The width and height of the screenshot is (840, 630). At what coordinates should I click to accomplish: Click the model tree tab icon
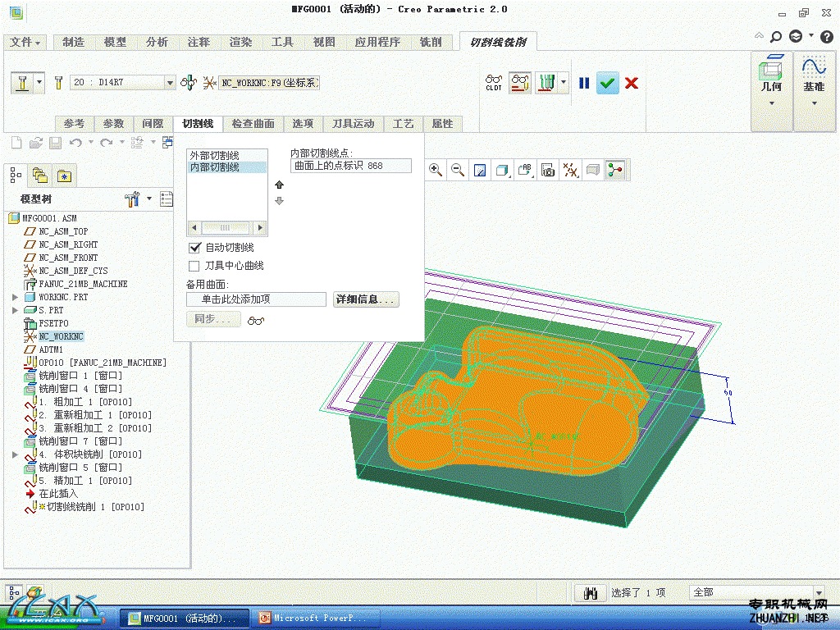coord(16,176)
